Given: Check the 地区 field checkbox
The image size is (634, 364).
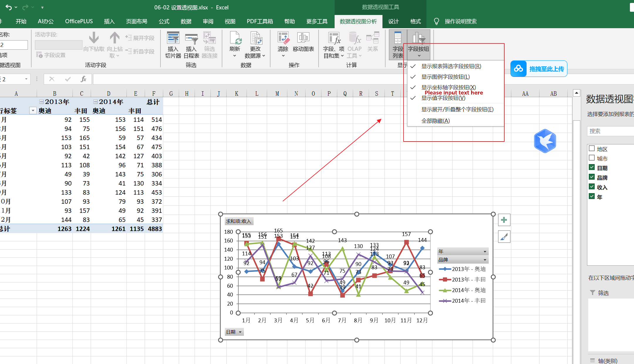Looking at the screenshot, I should 592,149.
